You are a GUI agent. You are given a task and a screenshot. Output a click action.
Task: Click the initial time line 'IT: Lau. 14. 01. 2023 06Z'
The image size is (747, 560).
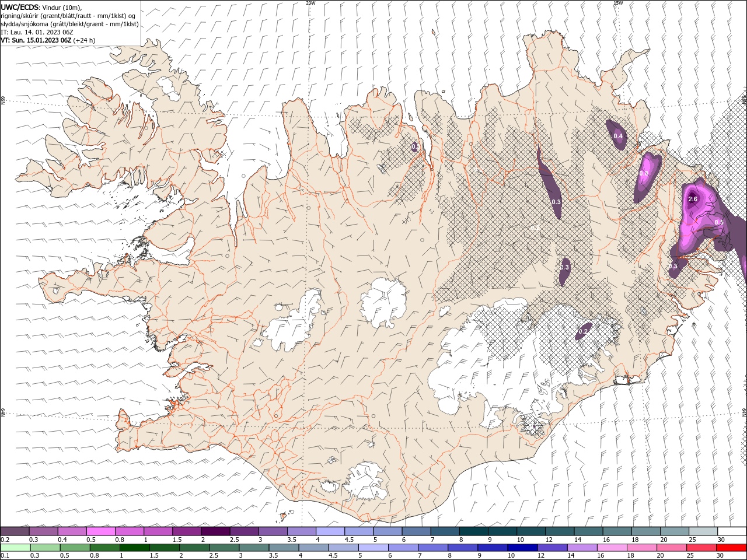37,32
